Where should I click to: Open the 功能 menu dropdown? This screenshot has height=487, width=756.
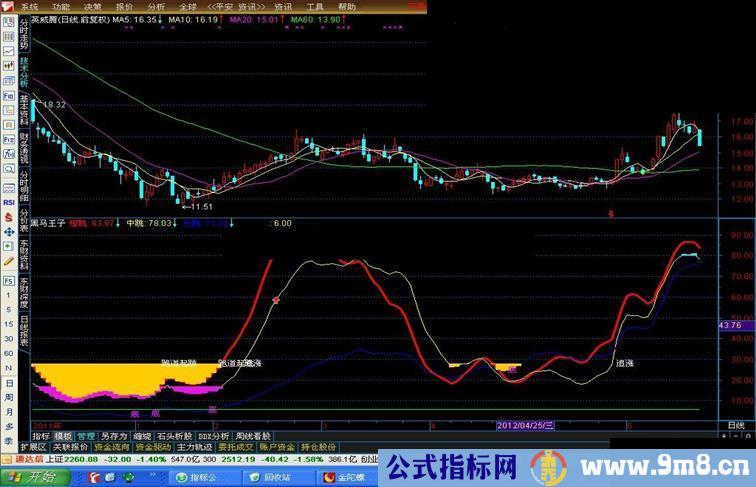tap(61, 7)
